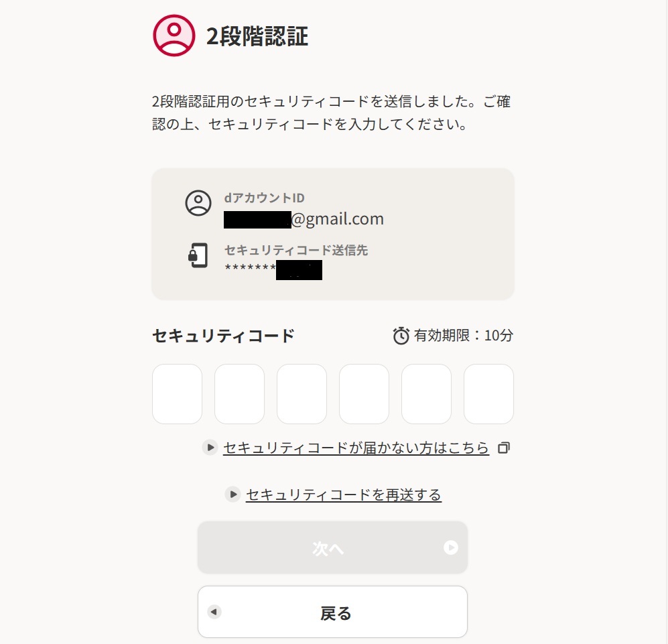Resend code via セキュリティコードを再送する link
This screenshot has height=644, width=668.
[343, 495]
